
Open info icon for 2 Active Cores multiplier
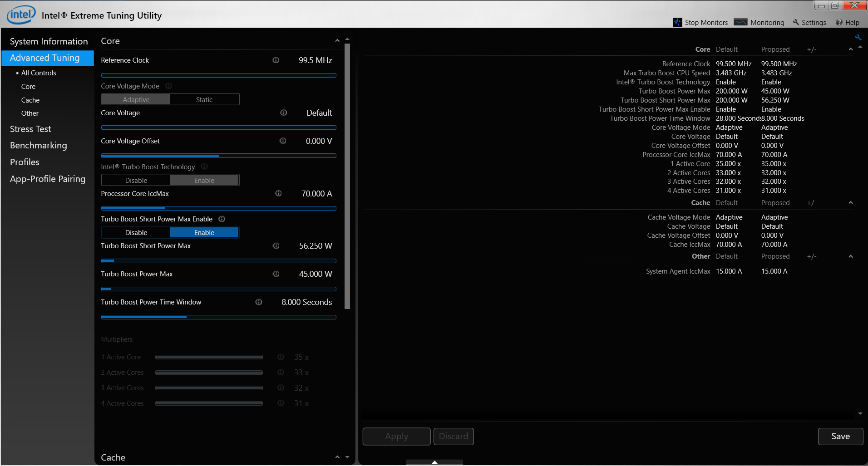pos(281,373)
